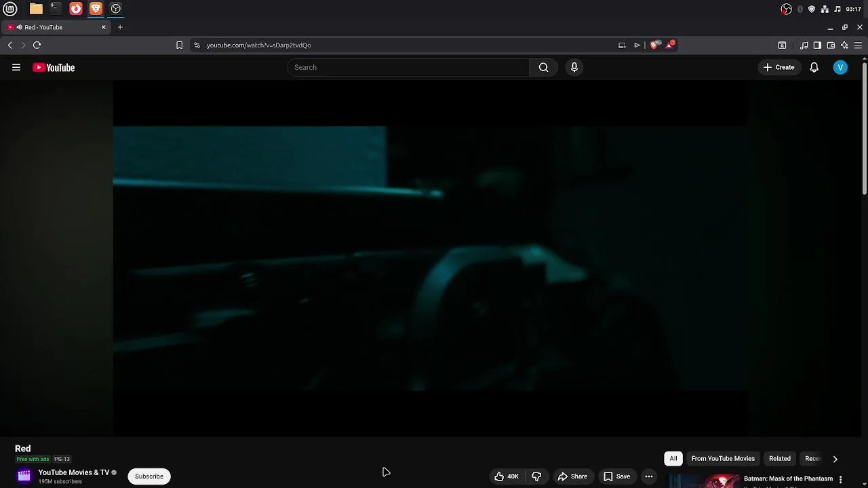868x488 pixels.
Task: Select From YouTube Movies chip
Action: 723,459
